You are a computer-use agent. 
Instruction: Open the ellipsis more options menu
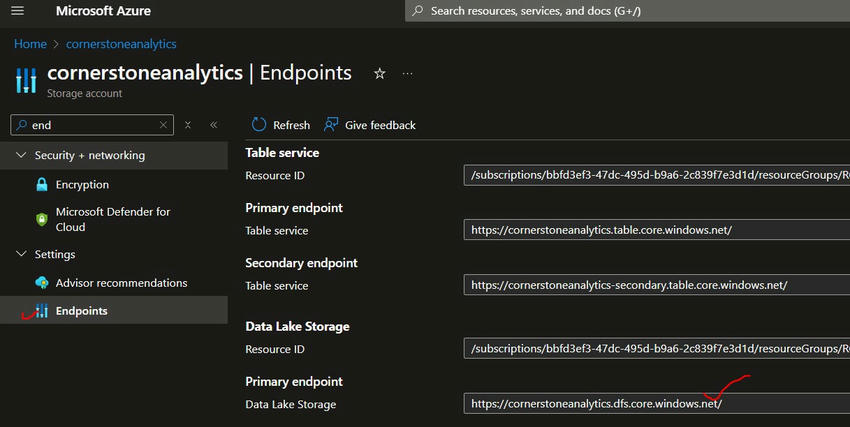(x=407, y=74)
